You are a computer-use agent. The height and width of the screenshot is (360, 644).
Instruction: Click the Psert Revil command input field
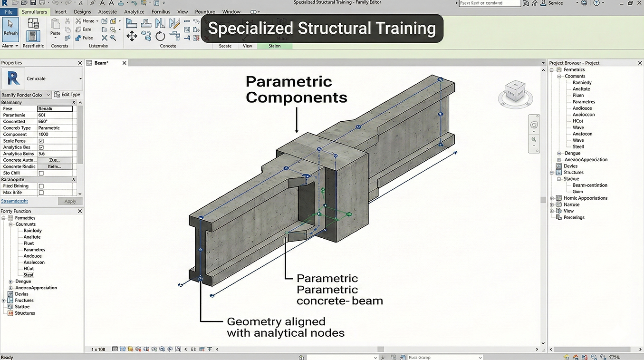pyautogui.click(x=490, y=3)
